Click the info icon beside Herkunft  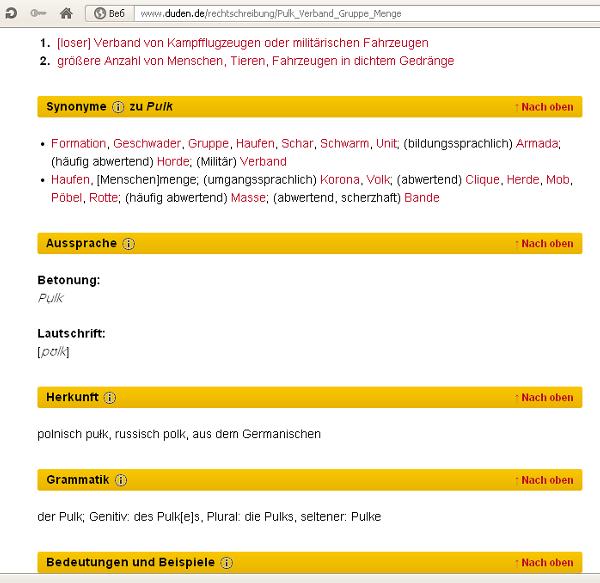pyautogui.click(x=110, y=397)
